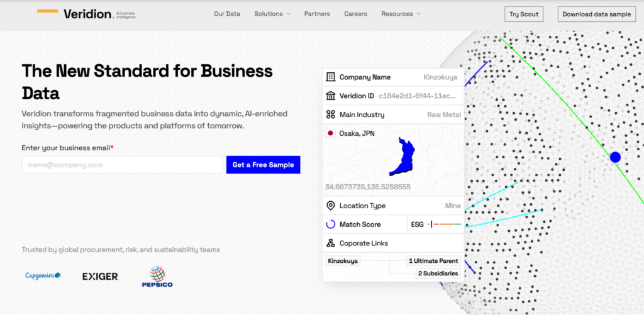Screen dimensions: 644x315
Task: Click the Location Type pin icon
Action: pos(330,206)
